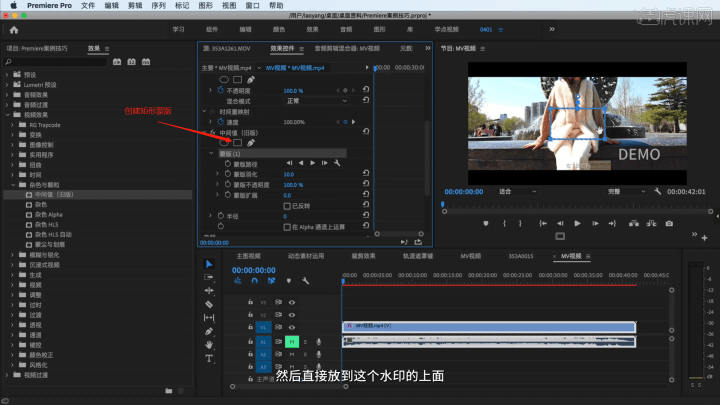
Task: Select the Pen tool in the timeline toolbar
Action: (x=209, y=331)
